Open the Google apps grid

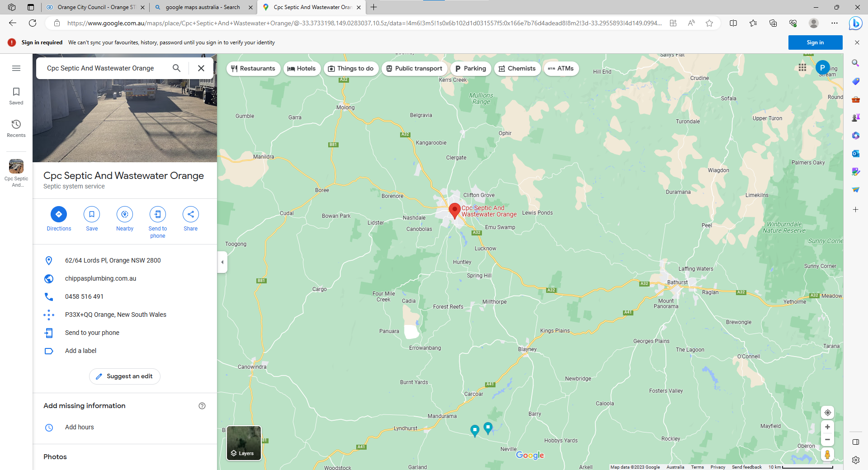pyautogui.click(x=802, y=67)
